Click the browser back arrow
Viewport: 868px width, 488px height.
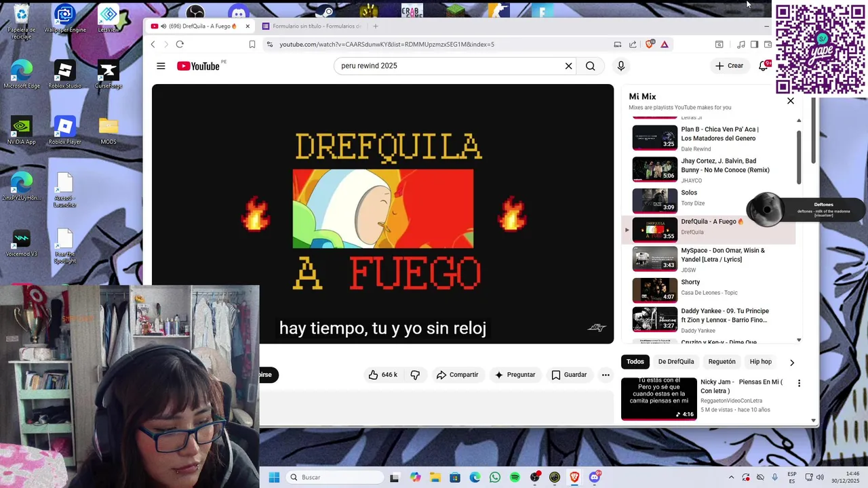[x=153, y=44]
